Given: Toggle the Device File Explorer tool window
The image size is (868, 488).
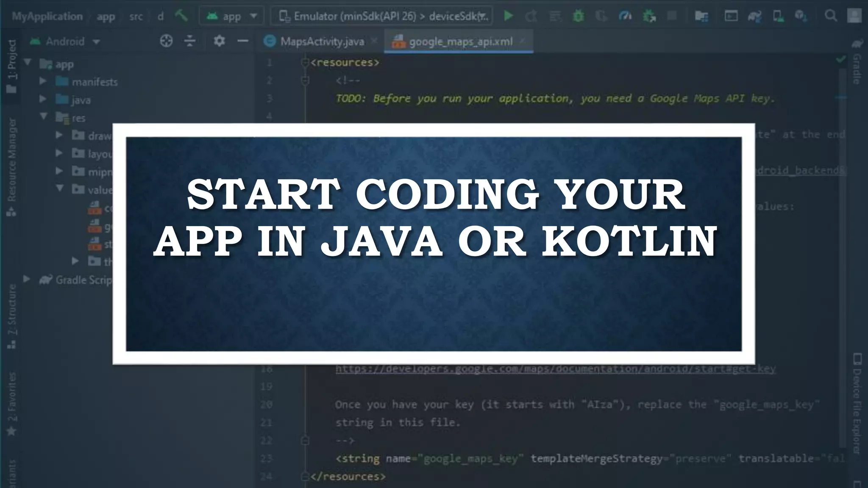Looking at the screenshot, I should (857, 403).
